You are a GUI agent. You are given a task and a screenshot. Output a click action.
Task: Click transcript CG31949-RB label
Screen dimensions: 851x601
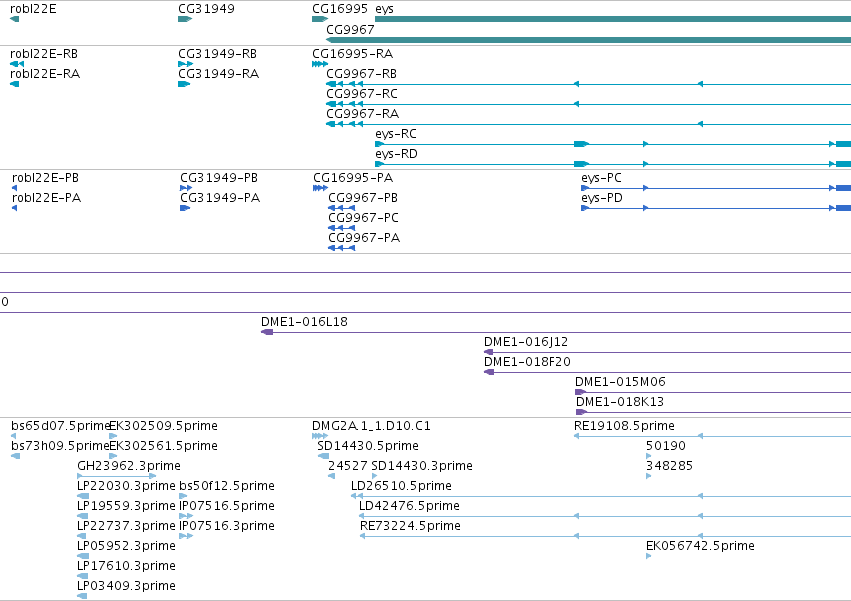pos(217,54)
